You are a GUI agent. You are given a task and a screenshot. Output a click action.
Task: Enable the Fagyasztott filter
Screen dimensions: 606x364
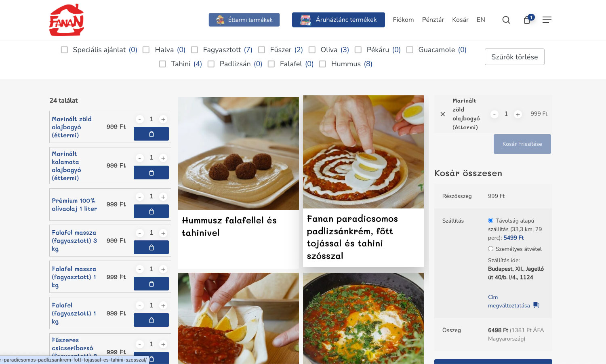tap(195, 50)
